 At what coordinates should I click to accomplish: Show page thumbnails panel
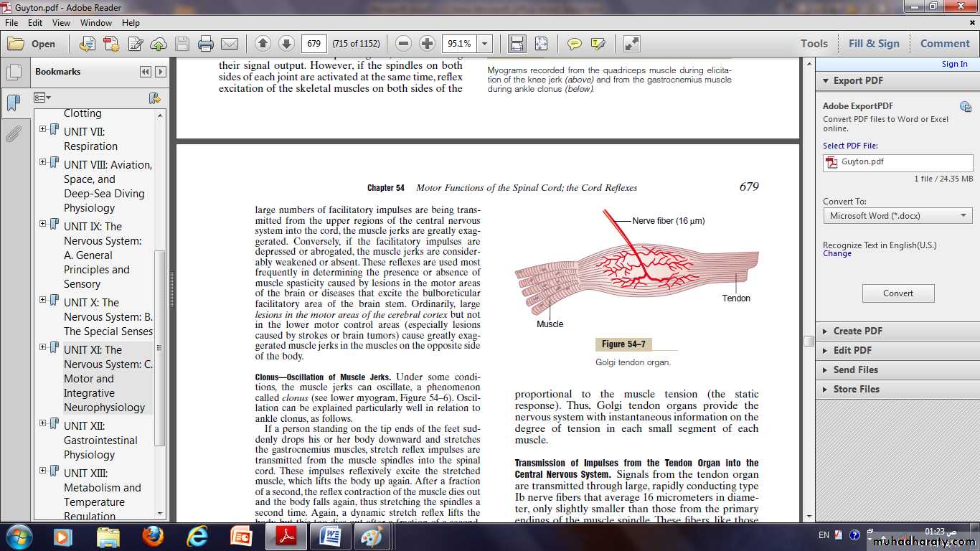click(14, 72)
